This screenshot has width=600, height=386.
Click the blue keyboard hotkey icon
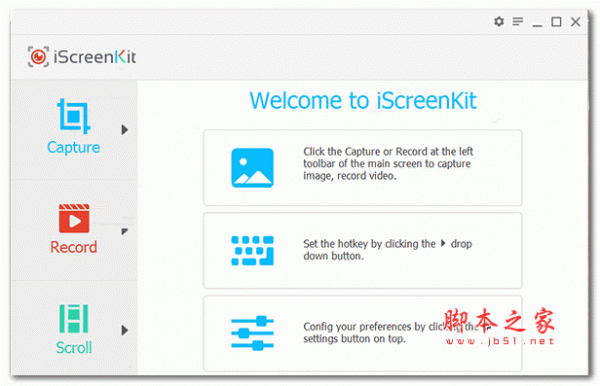[x=252, y=251]
